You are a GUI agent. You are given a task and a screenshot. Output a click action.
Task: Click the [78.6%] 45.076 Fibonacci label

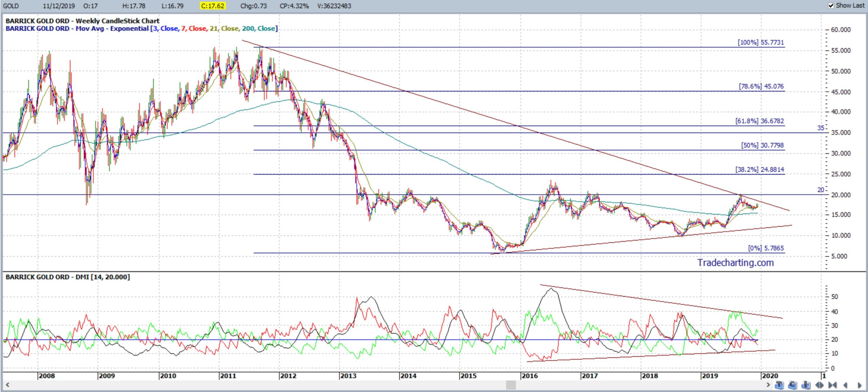761,86
